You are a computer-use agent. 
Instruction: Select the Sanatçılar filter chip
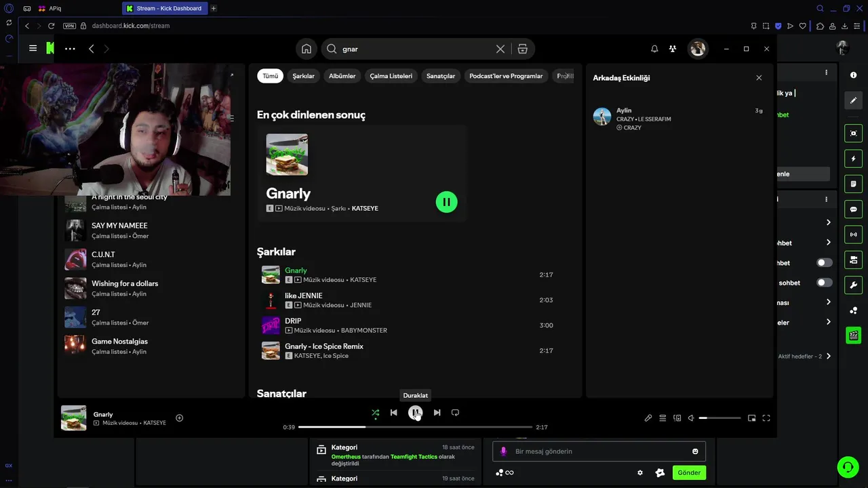pyautogui.click(x=441, y=76)
